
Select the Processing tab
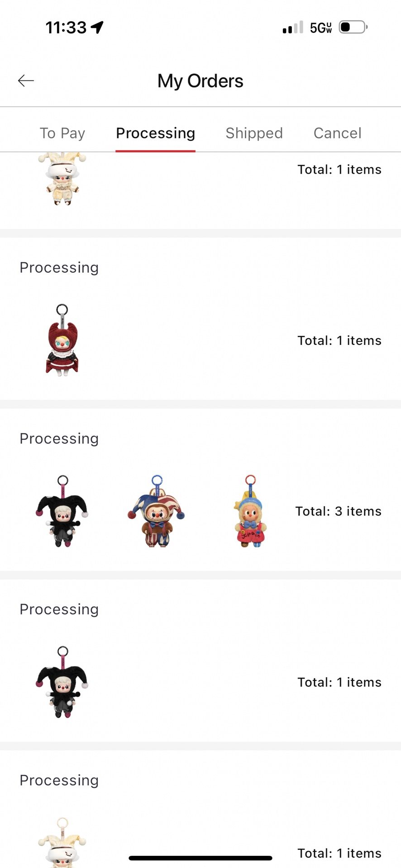coord(155,133)
